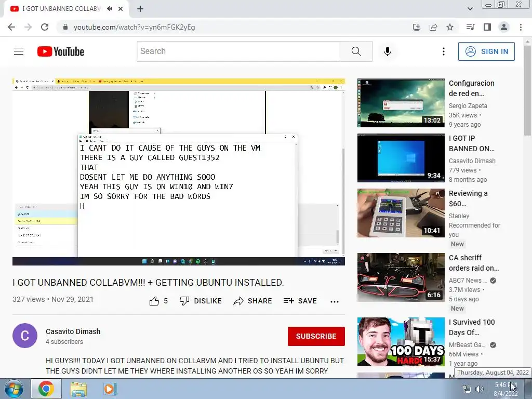Viewport: 532px width, 399px height.
Task: Open Chrome three-dot menu
Action: coord(521,27)
